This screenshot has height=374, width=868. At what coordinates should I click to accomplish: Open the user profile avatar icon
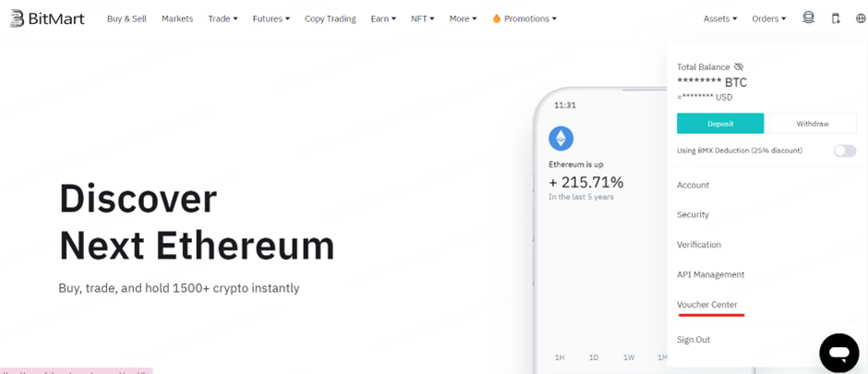(x=809, y=18)
